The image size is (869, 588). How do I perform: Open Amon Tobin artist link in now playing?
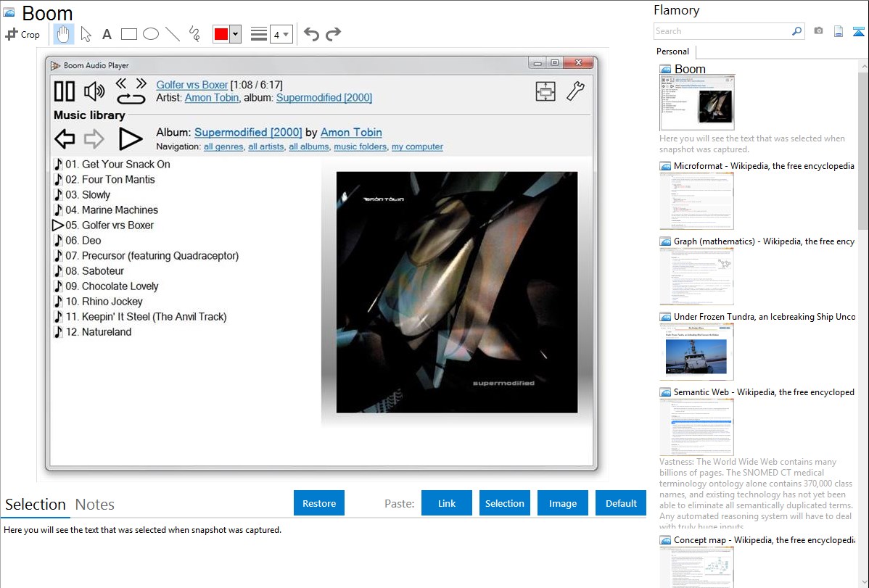coord(212,98)
